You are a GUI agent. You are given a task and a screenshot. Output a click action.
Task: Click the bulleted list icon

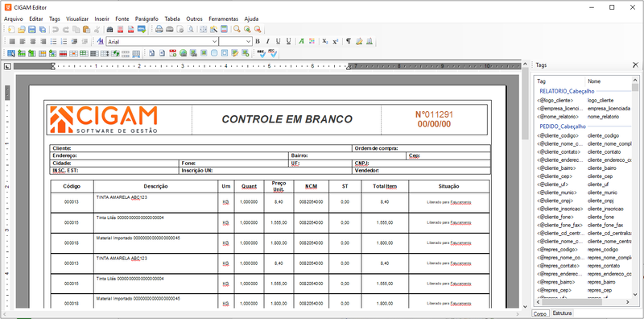click(53, 42)
